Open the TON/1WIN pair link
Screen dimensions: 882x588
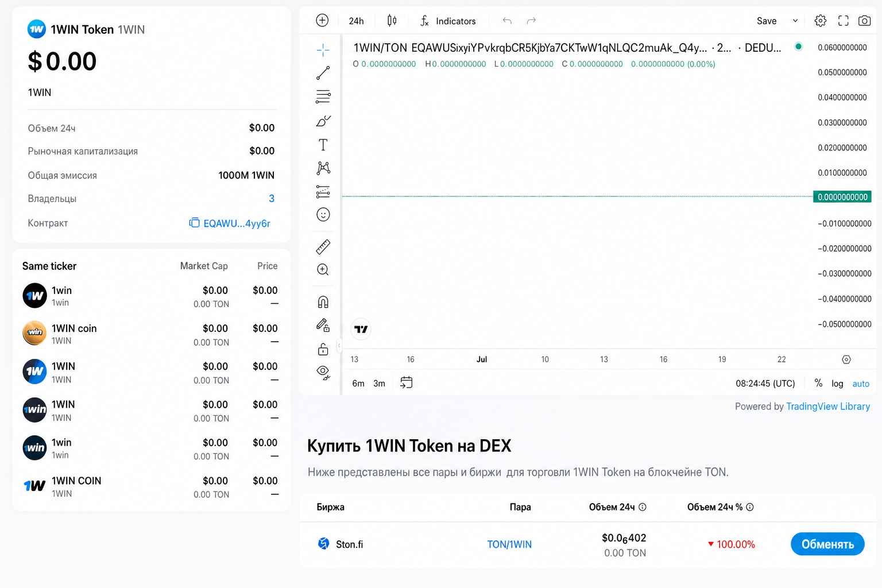(509, 544)
